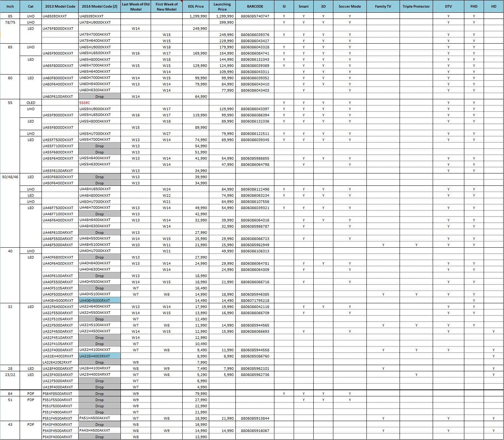Click model cell "UA19F4000ARXXT"
504x440 pixels.
click(60, 387)
